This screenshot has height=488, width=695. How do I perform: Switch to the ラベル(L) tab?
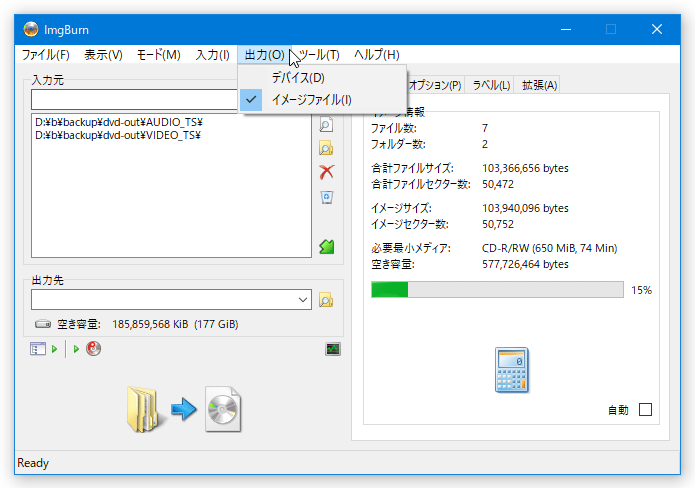[x=491, y=85]
